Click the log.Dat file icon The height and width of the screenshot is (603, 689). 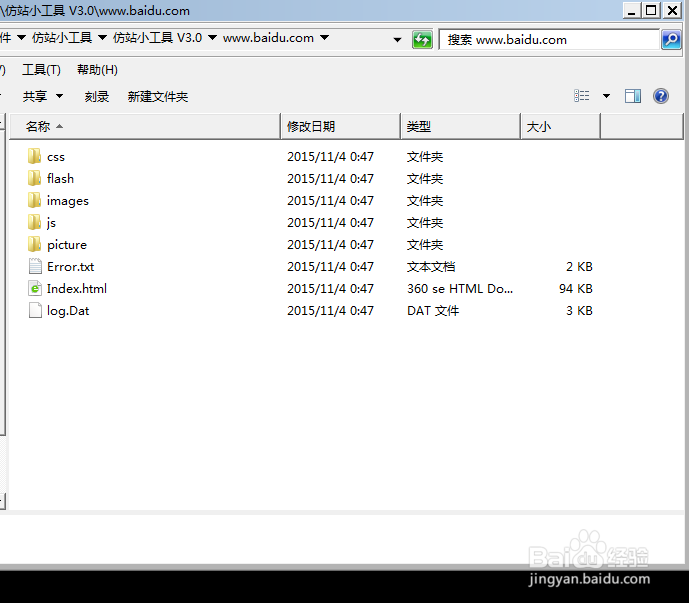click(35, 310)
